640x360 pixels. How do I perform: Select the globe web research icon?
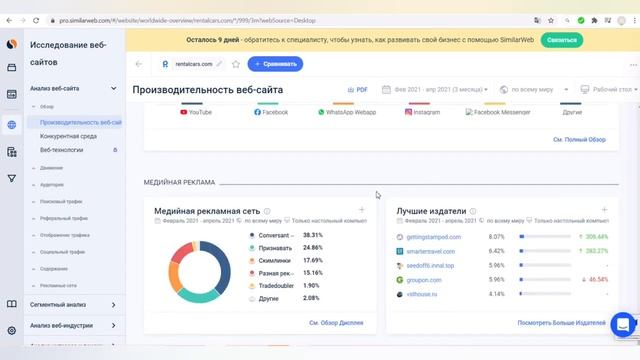click(x=11, y=125)
